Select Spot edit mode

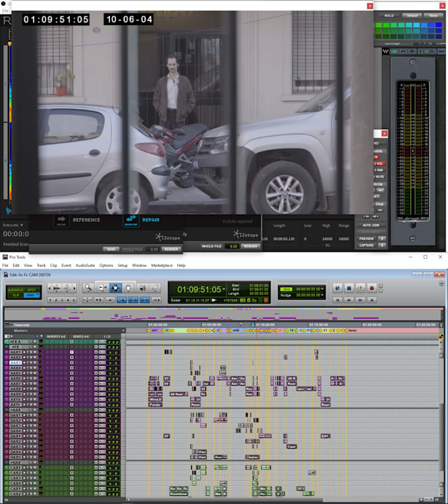[x=32, y=290]
